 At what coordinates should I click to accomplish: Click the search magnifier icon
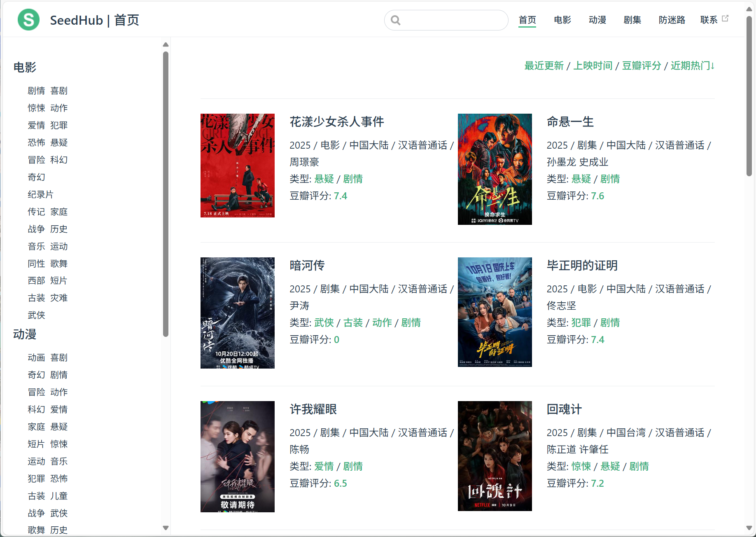coord(396,20)
